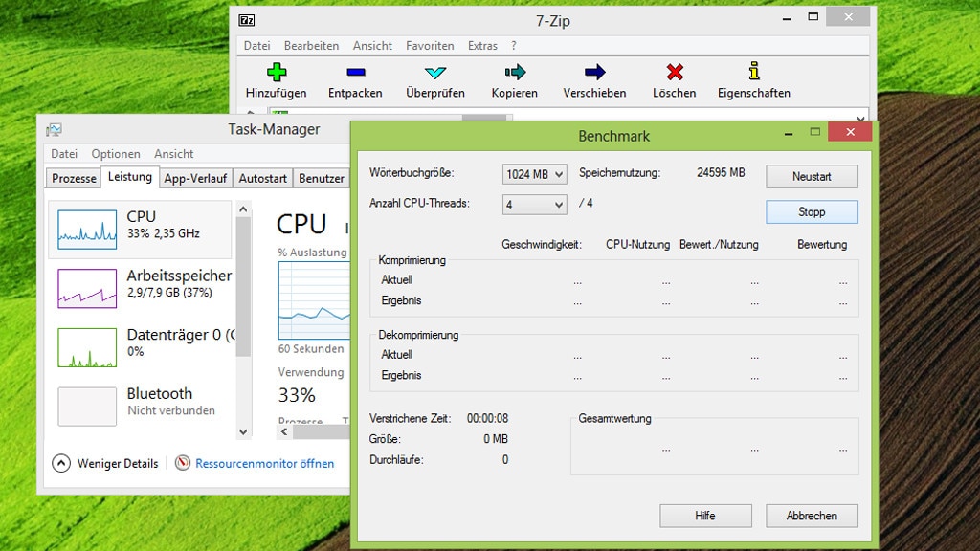Click the 60 Sekunden graph label

311,348
